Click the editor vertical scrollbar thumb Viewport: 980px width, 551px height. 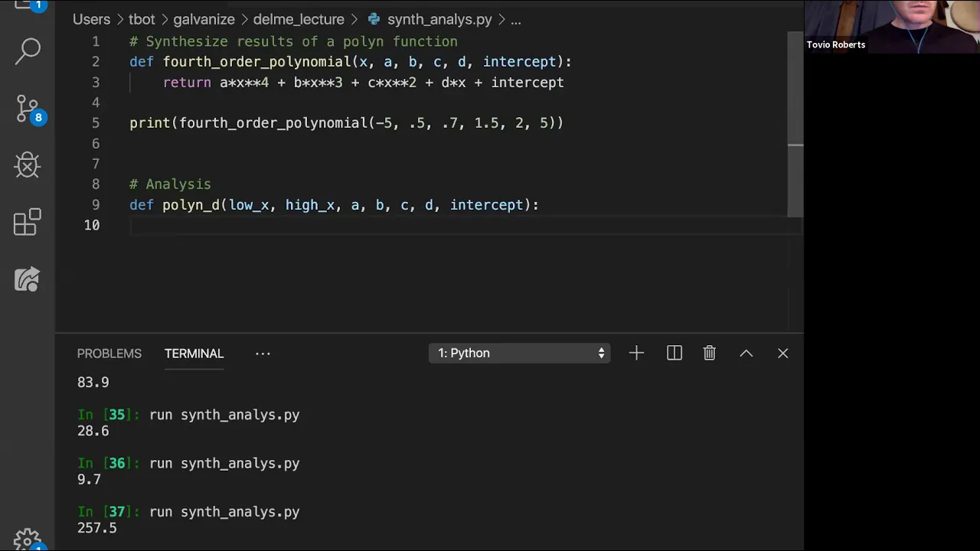point(795,124)
